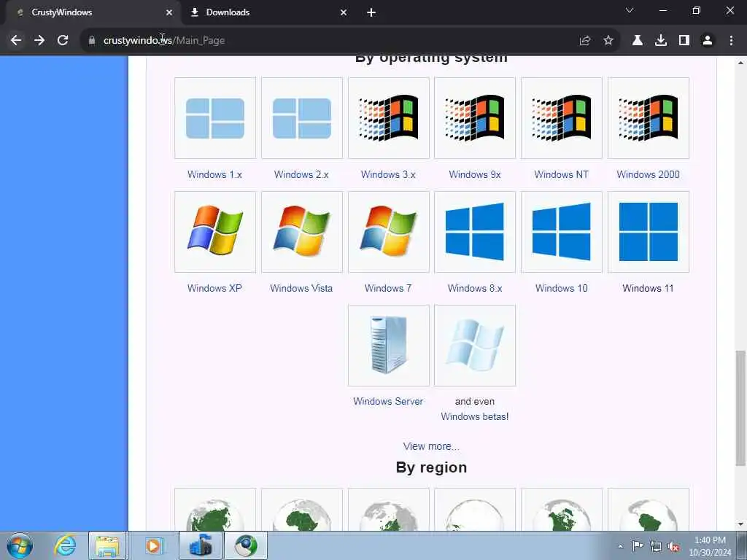The image size is (747, 560).
Task: Follow the Windows 8.x text link
Action: click(x=475, y=288)
